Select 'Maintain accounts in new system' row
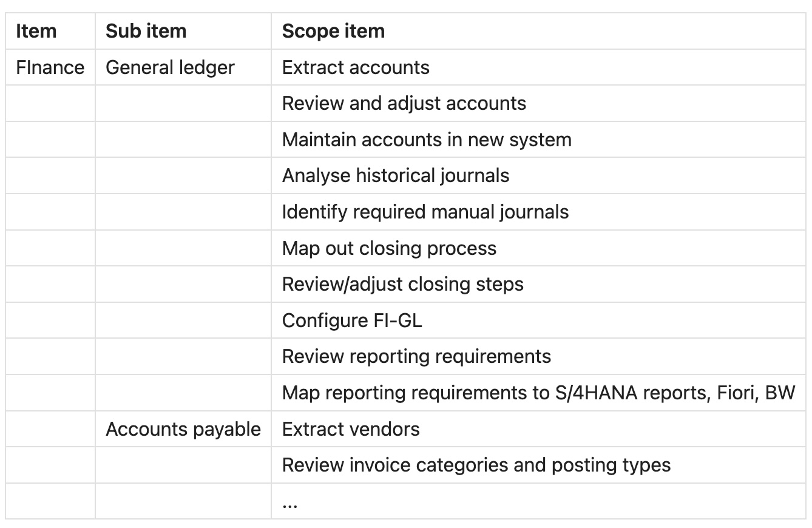 [405, 140]
